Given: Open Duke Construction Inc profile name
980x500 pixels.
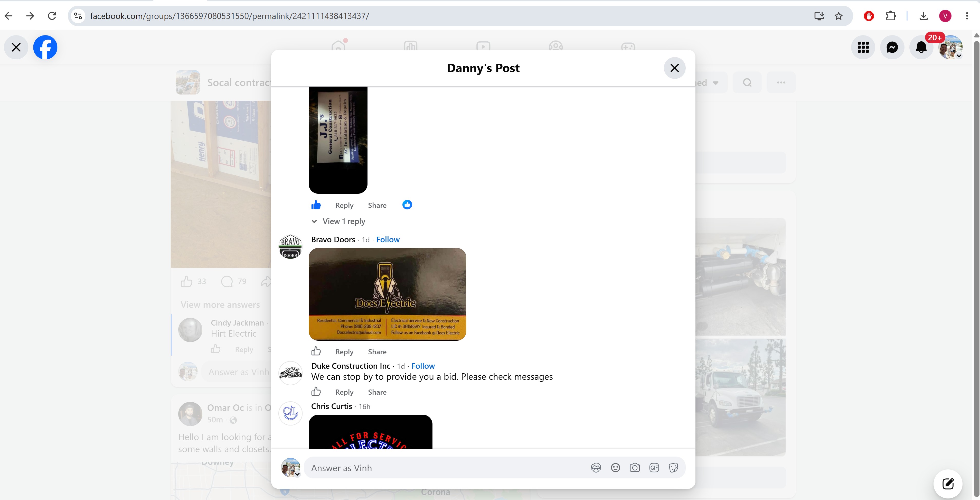Looking at the screenshot, I should [350, 366].
